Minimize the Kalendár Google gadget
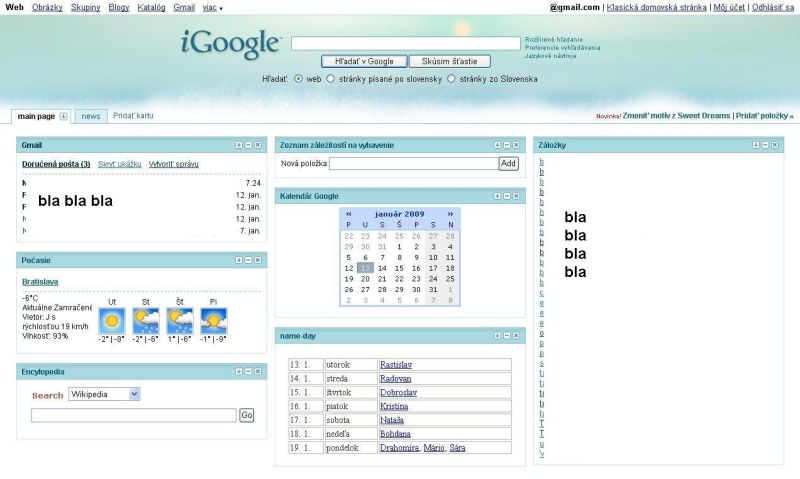This screenshot has width=800, height=479. (x=506, y=196)
